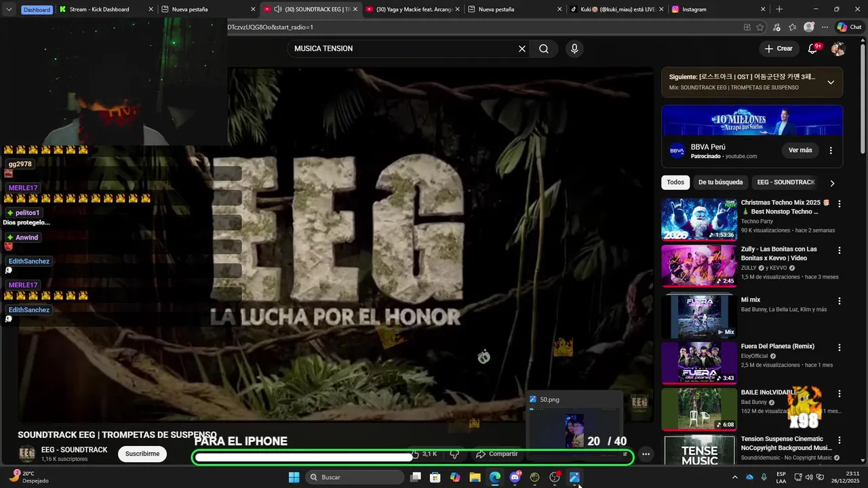Dislike the video with thumbs down
The width and height of the screenshot is (868, 488).
(455, 454)
